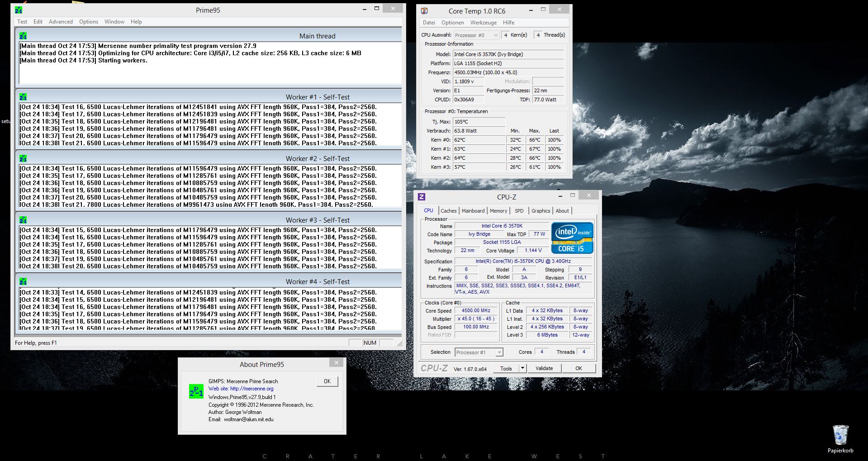Open the CPU Auswahl processor dropdown
868x461 pixels.
pyautogui.click(x=476, y=35)
